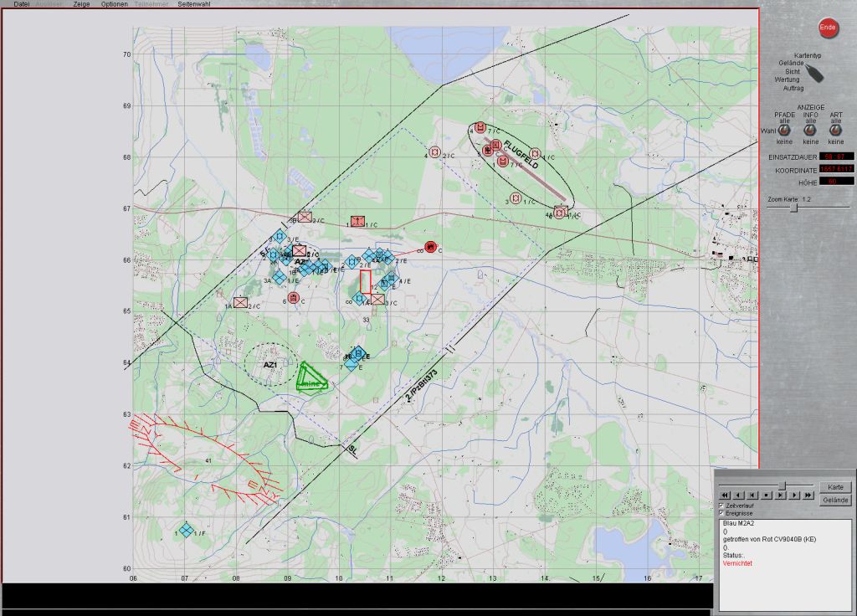
Task: Toggle the PFADE display knob
Action: pyautogui.click(x=784, y=131)
